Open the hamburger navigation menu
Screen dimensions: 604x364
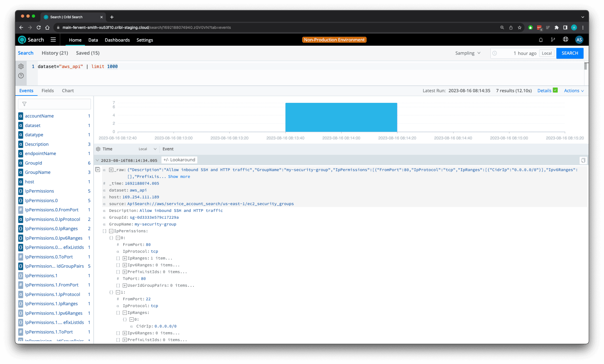(53, 40)
